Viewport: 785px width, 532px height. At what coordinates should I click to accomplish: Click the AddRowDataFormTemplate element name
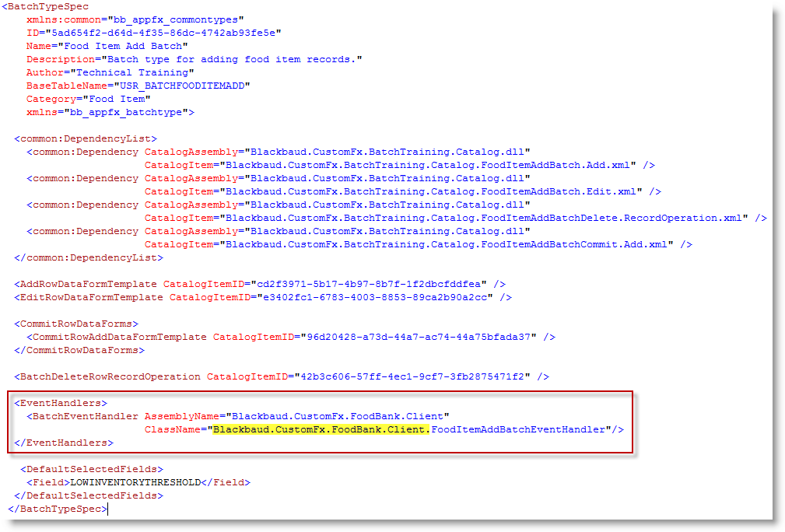(88, 284)
